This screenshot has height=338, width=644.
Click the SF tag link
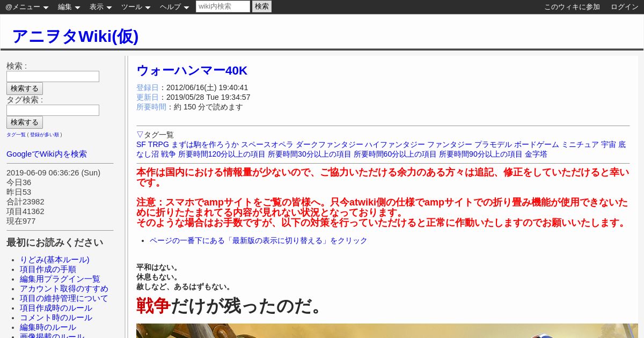(x=141, y=144)
